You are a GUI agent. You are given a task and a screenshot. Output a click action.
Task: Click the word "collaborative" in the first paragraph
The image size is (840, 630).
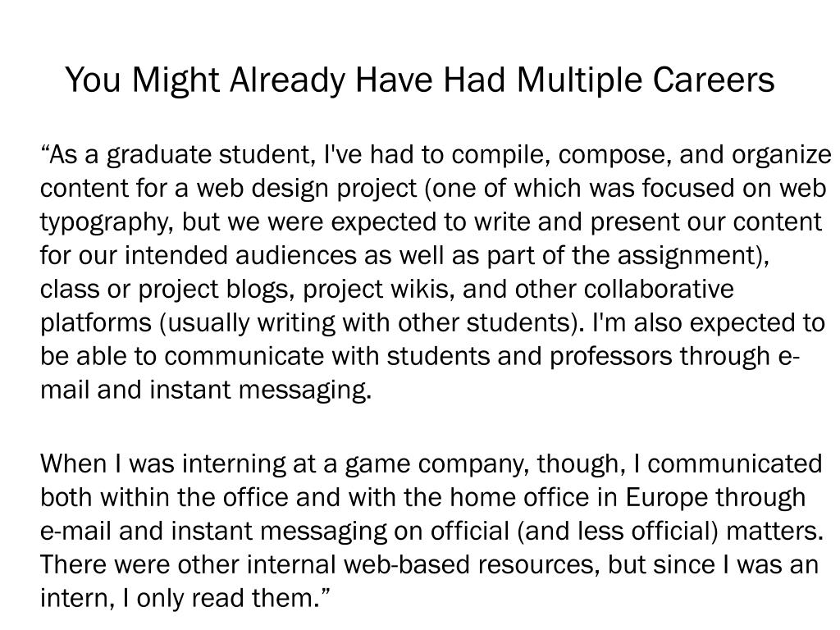659,290
